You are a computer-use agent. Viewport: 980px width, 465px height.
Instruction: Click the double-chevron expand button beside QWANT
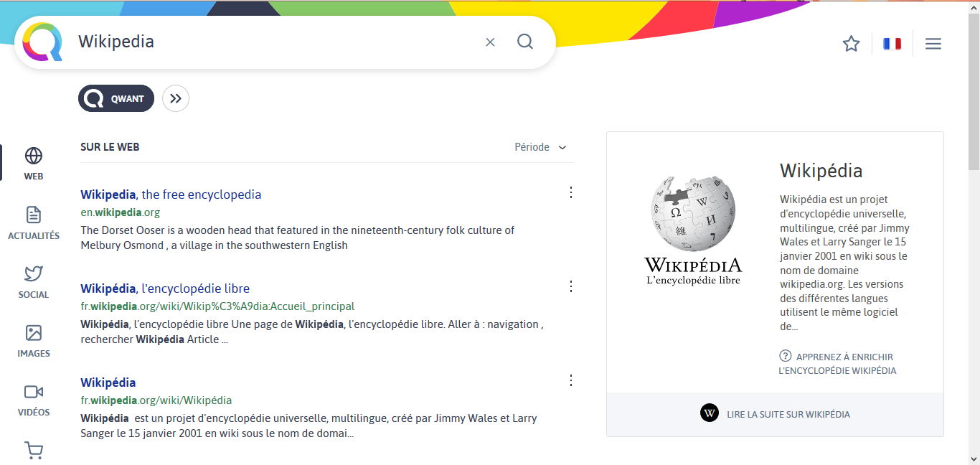coord(176,98)
